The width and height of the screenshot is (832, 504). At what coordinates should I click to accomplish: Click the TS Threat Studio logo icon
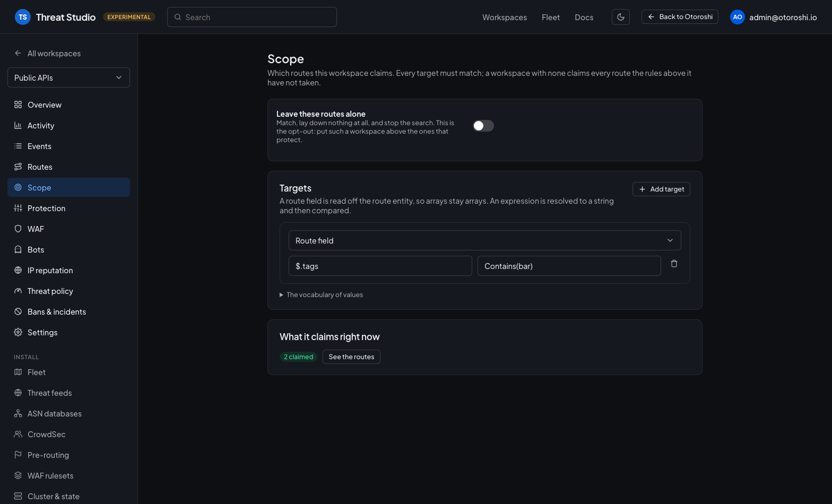pos(23,17)
